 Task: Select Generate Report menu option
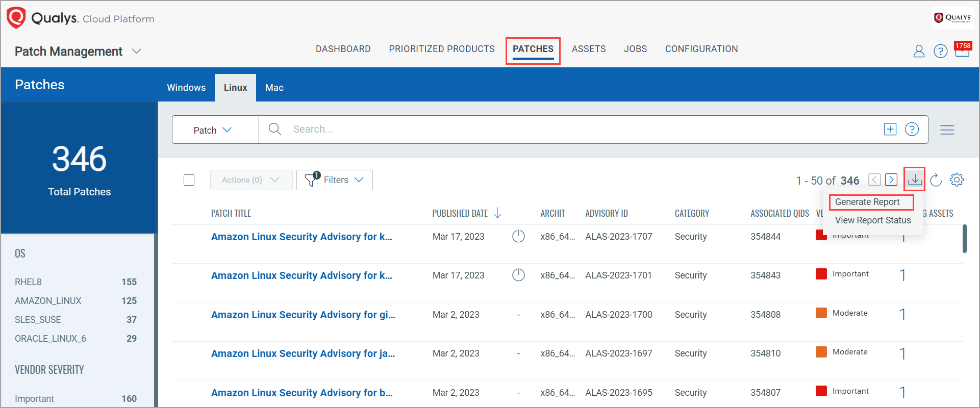[867, 202]
